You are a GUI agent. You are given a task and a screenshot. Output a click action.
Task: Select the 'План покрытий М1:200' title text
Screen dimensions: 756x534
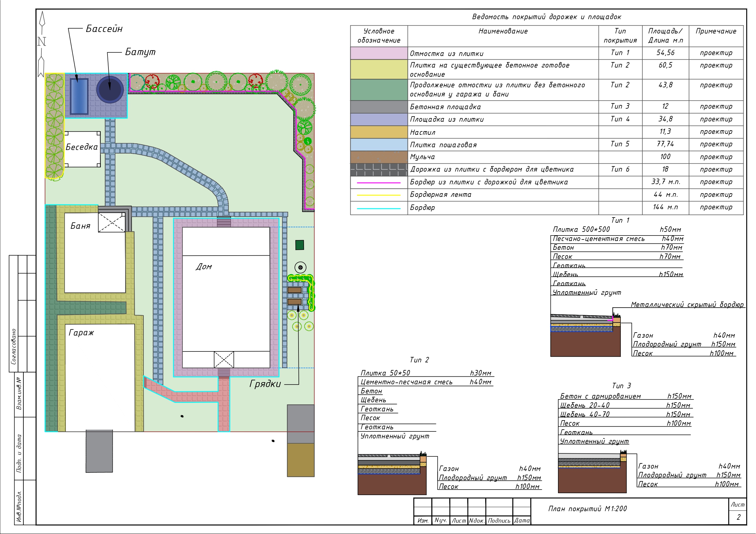click(x=588, y=509)
